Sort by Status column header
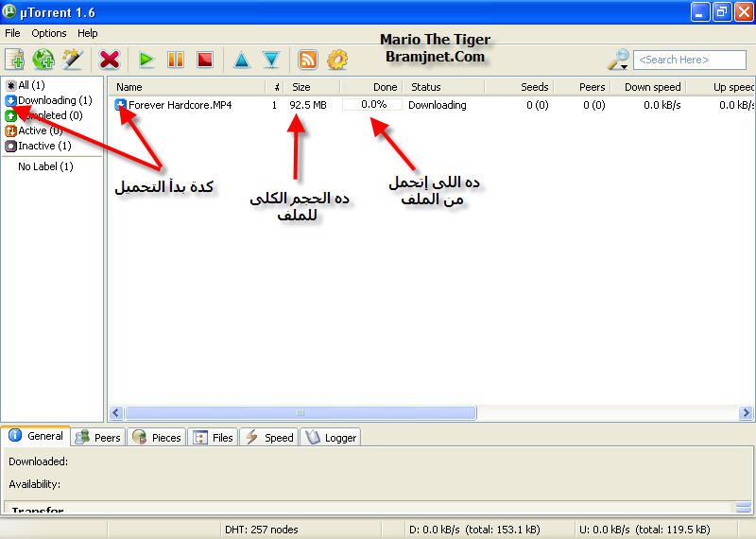756x539 pixels. pyautogui.click(x=443, y=87)
